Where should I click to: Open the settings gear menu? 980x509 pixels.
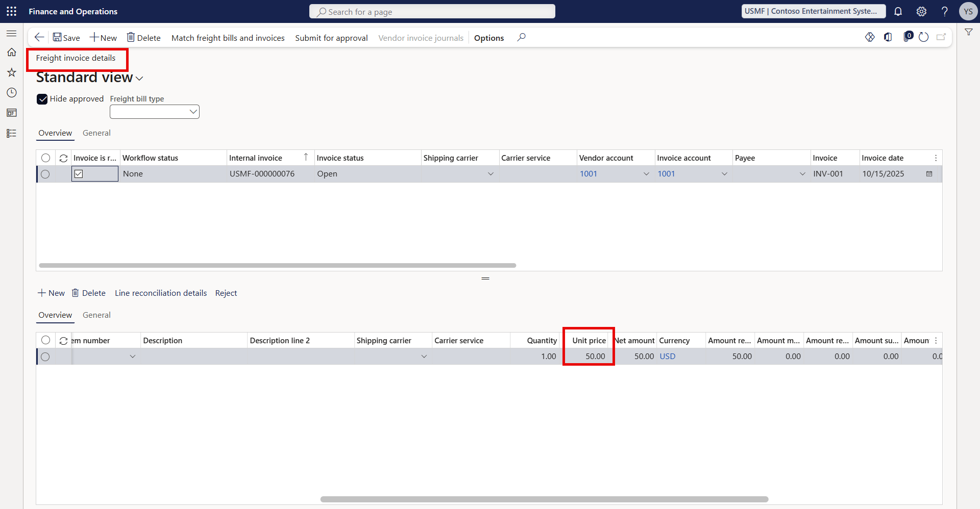point(921,11)
